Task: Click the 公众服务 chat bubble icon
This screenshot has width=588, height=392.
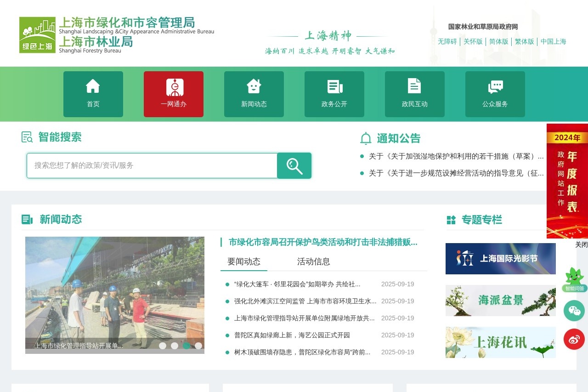Action: 495,85
